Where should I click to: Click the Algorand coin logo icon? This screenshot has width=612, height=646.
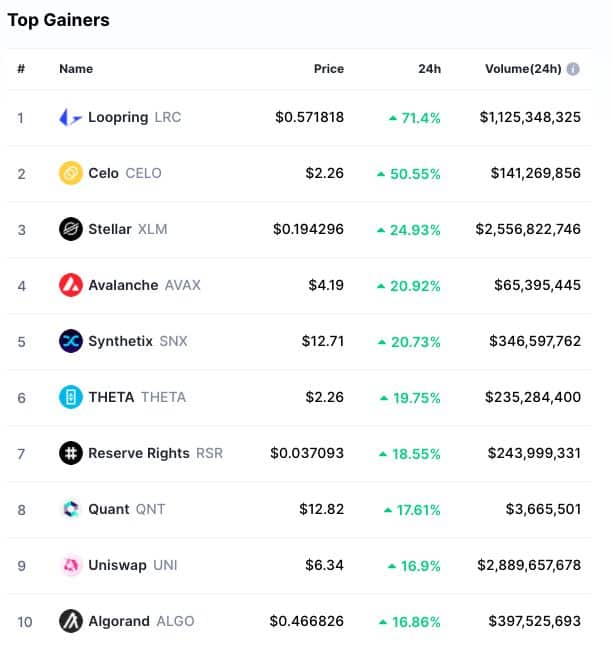click(x=71, y=621)
